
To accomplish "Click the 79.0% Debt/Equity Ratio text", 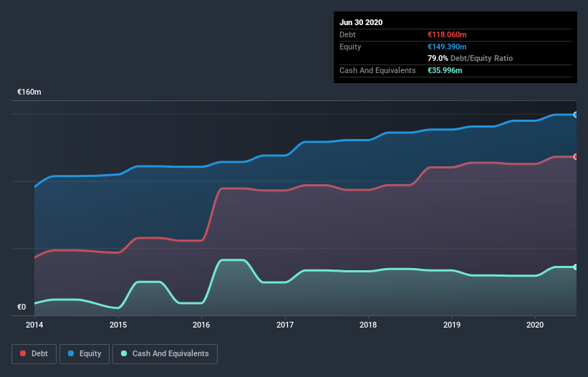I will point(471,58).
